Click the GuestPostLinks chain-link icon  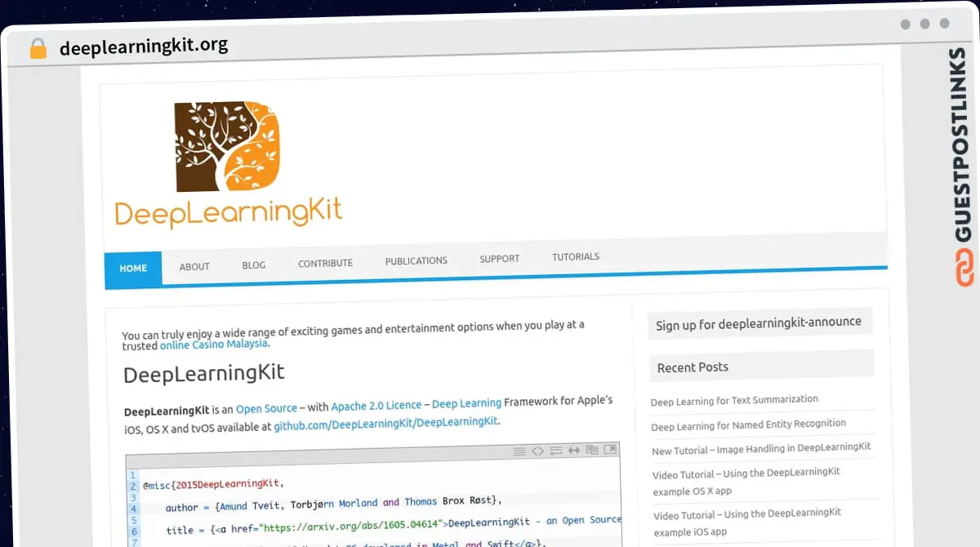(x=964, y=269)
